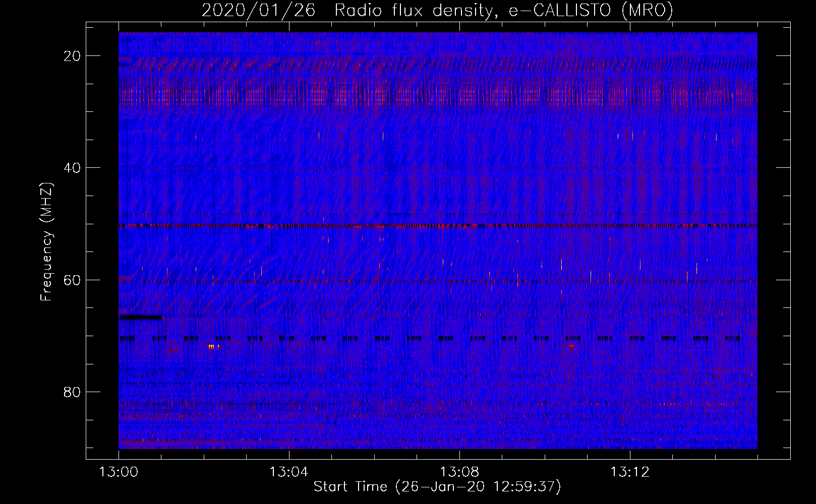
Task: Click the '80' frequency tick label
Action: [73, 392]
